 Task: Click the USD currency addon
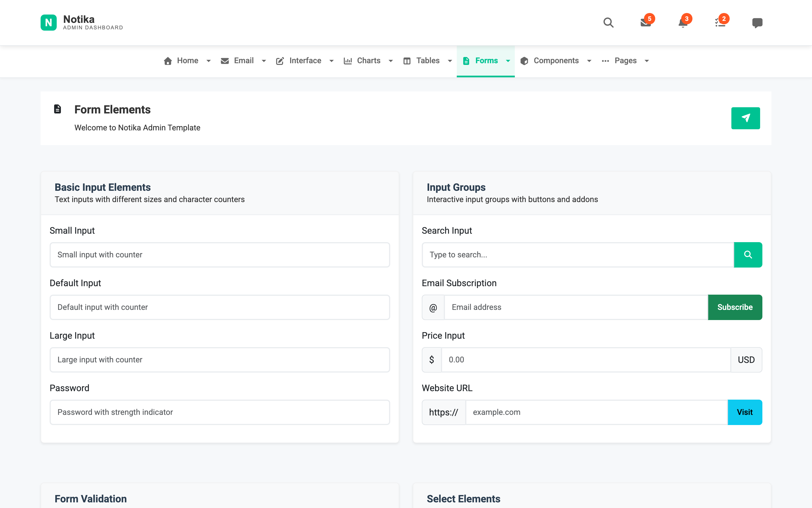click(746, 360)
